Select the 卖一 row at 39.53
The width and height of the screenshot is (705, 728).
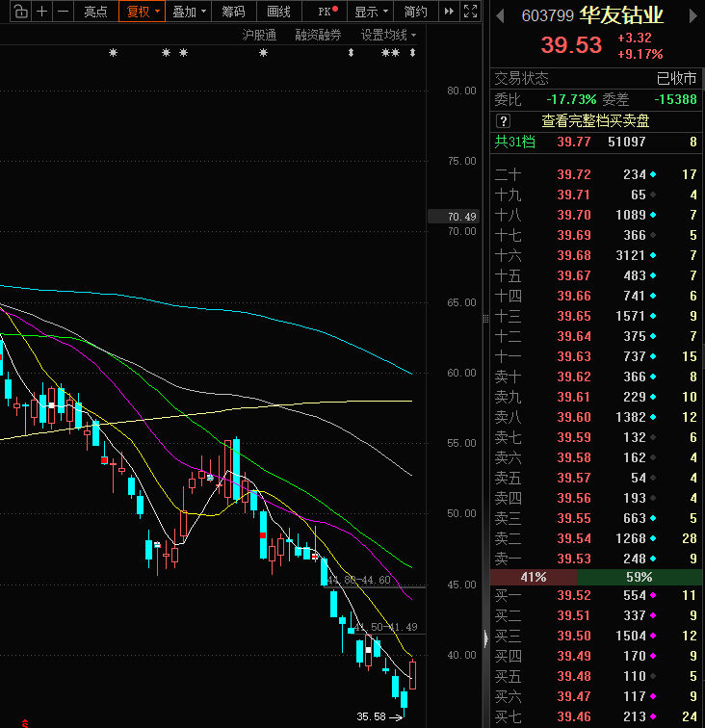(596, 559)
